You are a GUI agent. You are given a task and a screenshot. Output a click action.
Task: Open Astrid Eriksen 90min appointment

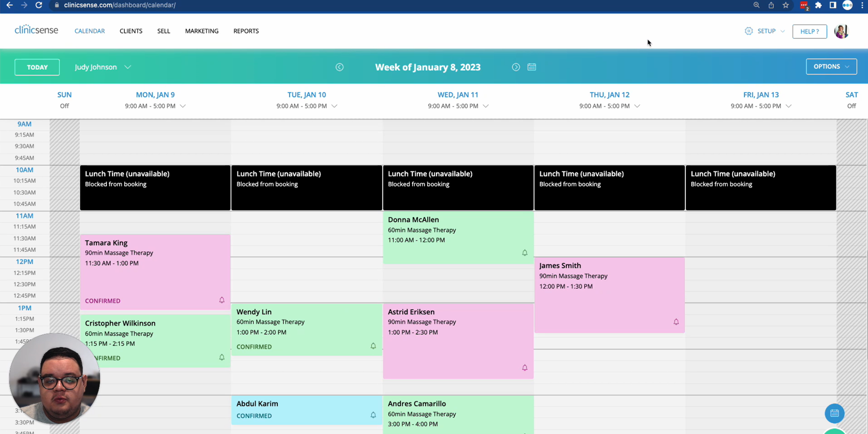(458, 341)
